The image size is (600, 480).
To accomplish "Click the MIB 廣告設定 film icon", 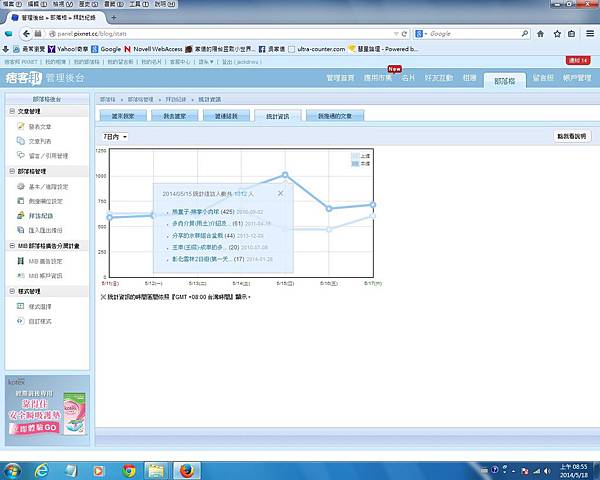I will click(21, 261).
